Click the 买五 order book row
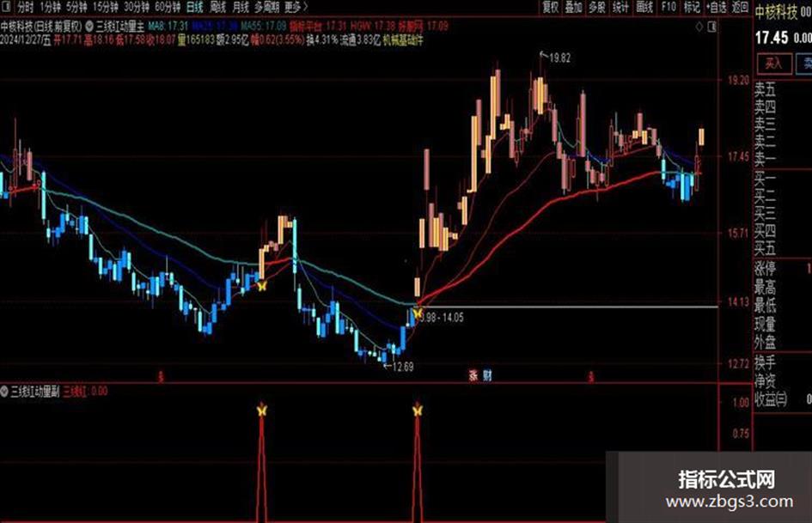 pos(783,249)
